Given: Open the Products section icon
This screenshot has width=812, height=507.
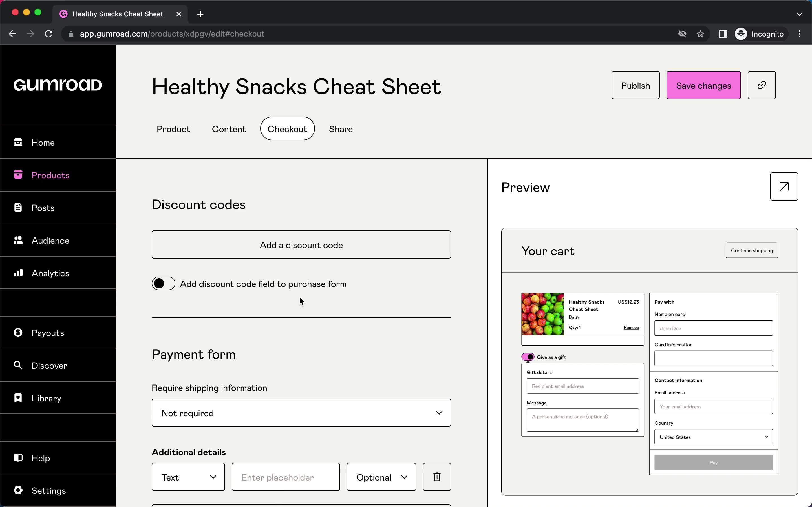Looking at the screenshot, I should point(17,175).
